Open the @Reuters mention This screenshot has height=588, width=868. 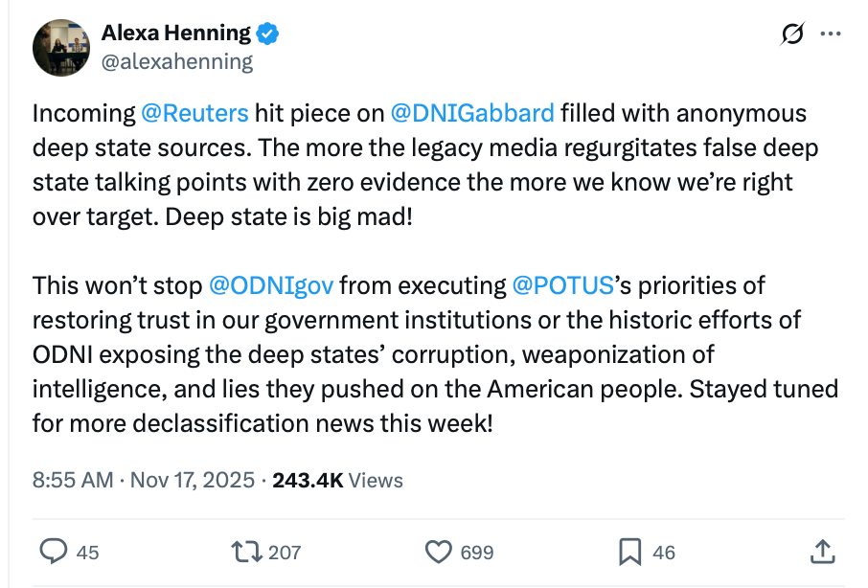click(194, 113)
